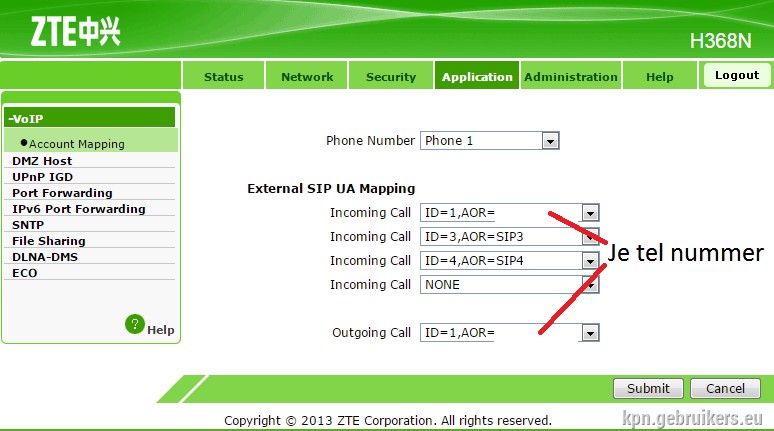Expand the Incoming Call dropdown with SIP4

click(x=509, y=261)
